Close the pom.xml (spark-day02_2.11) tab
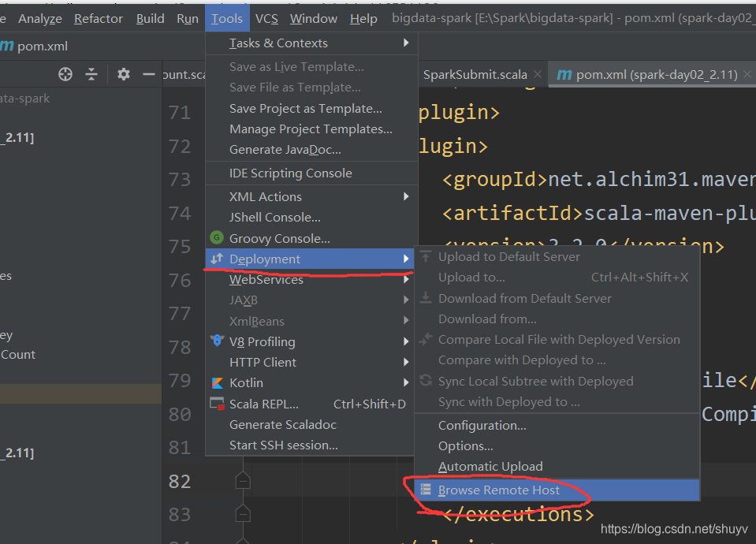The width and height of the screenshot is (756, 544). (x=747, y=74)
